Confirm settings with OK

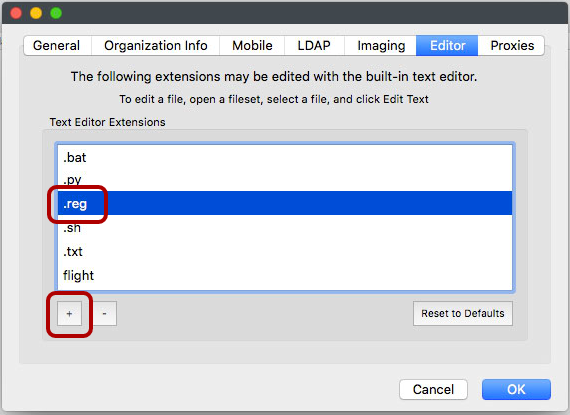pos(516,390)
